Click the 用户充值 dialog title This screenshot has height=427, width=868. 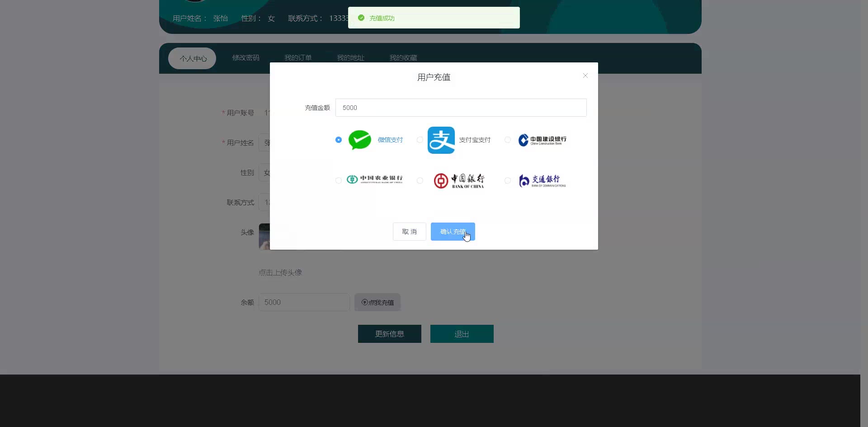(x=434, y=77)
